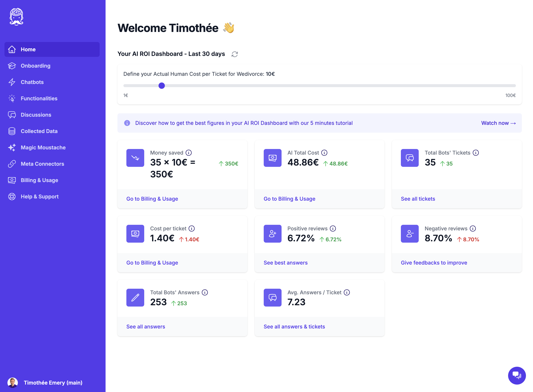Click the Help & Support sidebar icon
This screenshot has height=392, width=533.
pyautogui.click(x=12, y=196)
